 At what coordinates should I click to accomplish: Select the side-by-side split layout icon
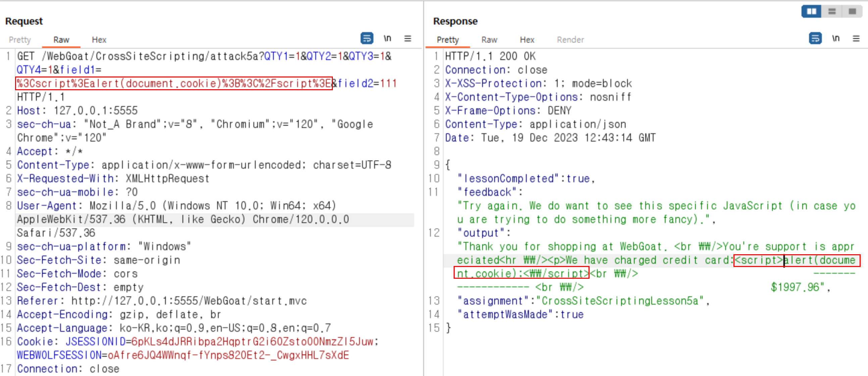(x=811, y=11)
